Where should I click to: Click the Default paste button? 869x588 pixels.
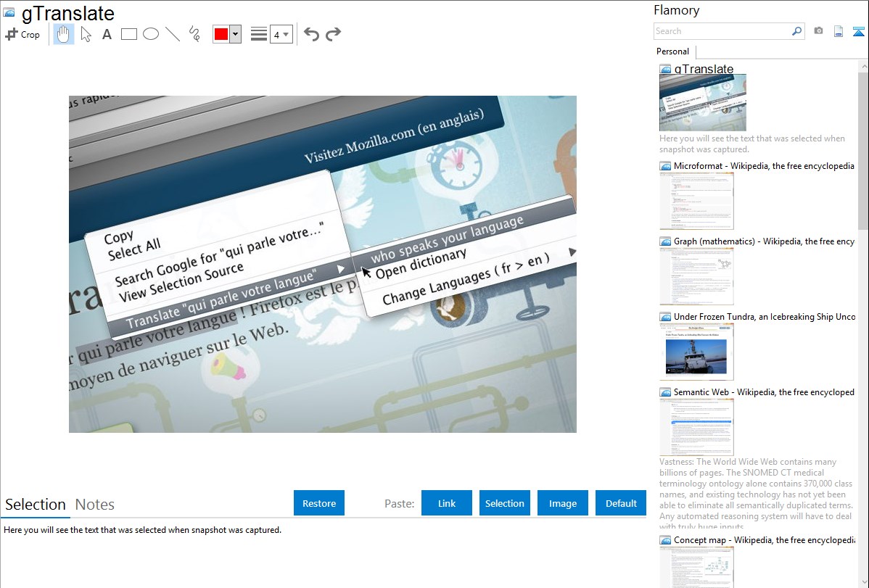(x=621, y=503)
